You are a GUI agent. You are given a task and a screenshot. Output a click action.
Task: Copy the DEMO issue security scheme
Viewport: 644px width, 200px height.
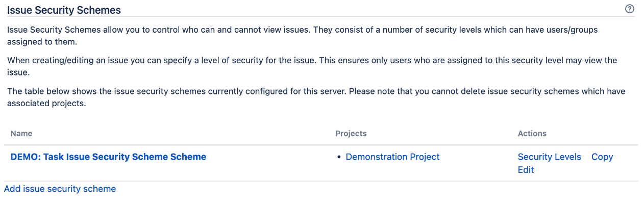pyautogui.click(x=602, y=157)
